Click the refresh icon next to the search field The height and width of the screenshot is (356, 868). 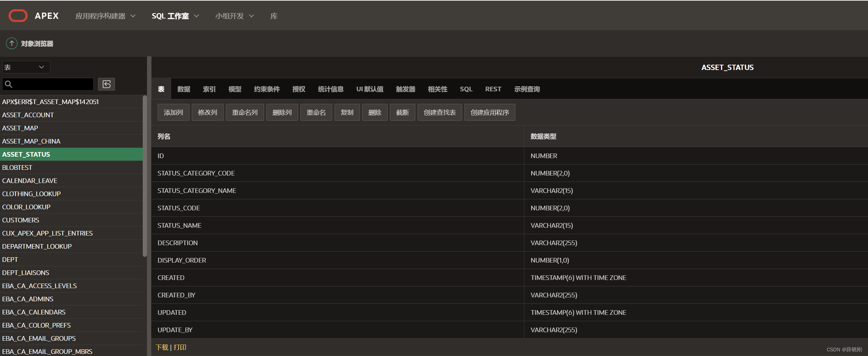(106, 84)
